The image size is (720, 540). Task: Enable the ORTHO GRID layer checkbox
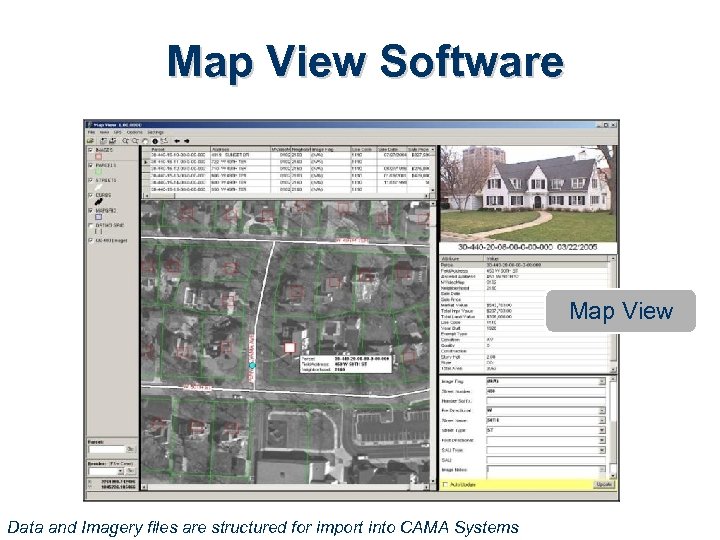tap(90, 225)
